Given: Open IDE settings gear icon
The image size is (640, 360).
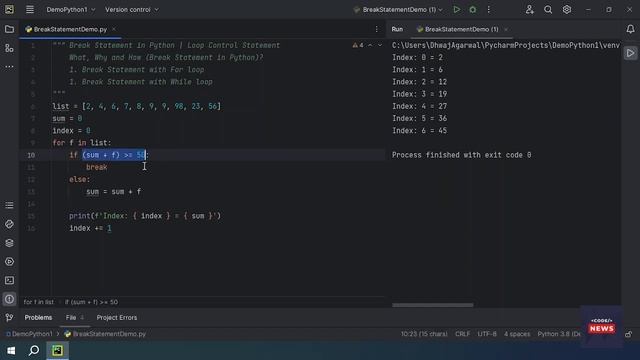Looking at the screenshot, I should [x=567, y=9].
